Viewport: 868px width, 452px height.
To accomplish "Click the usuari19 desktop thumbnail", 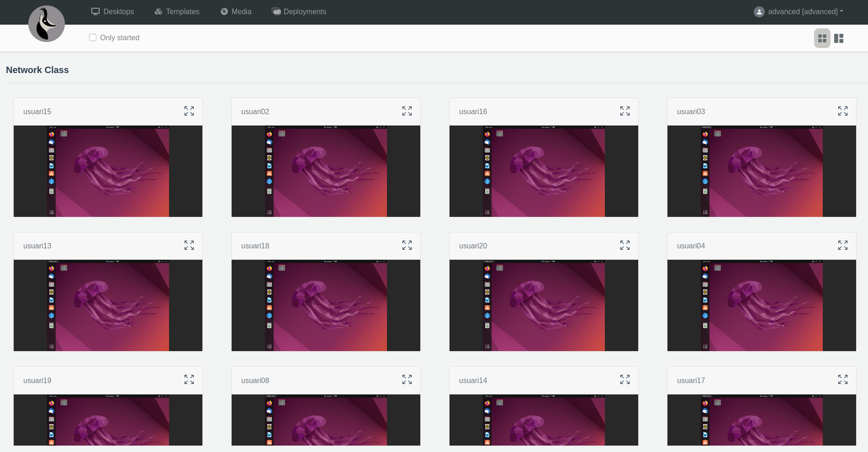I will (108, 420).
